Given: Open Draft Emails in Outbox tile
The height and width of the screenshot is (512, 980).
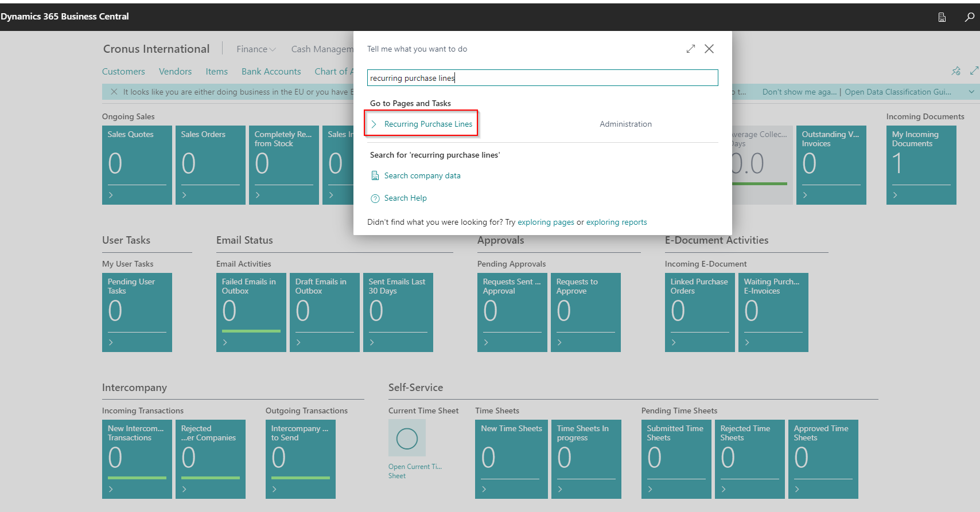Looking at the screenshot, I should coord(325,312).
